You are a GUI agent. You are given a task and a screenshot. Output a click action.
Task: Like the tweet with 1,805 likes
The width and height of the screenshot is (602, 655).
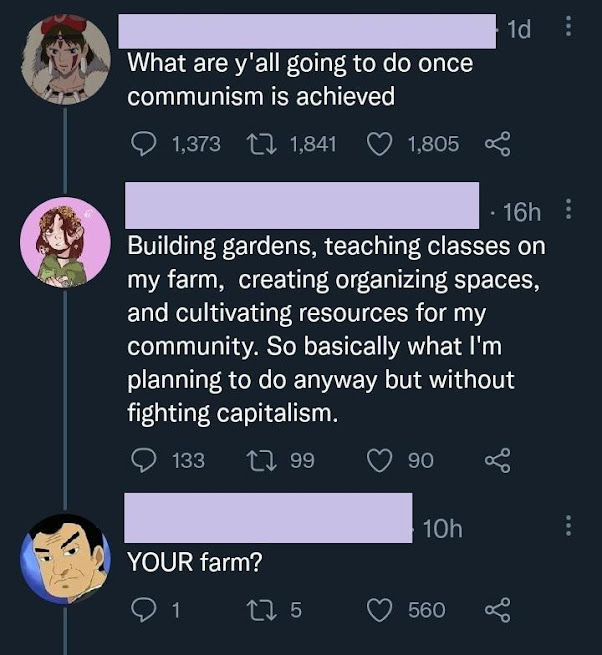pyautogui.click(x=381, y=144)
